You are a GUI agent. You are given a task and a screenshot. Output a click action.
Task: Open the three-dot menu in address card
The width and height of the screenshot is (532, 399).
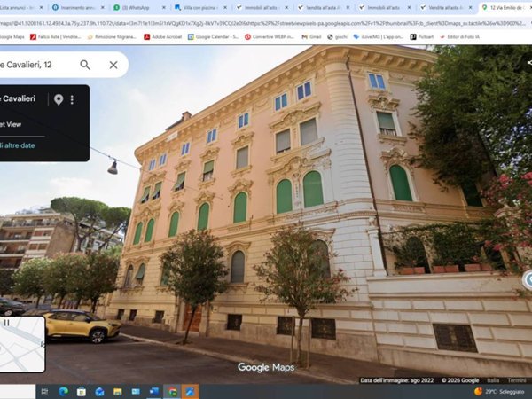coord(72,99)
